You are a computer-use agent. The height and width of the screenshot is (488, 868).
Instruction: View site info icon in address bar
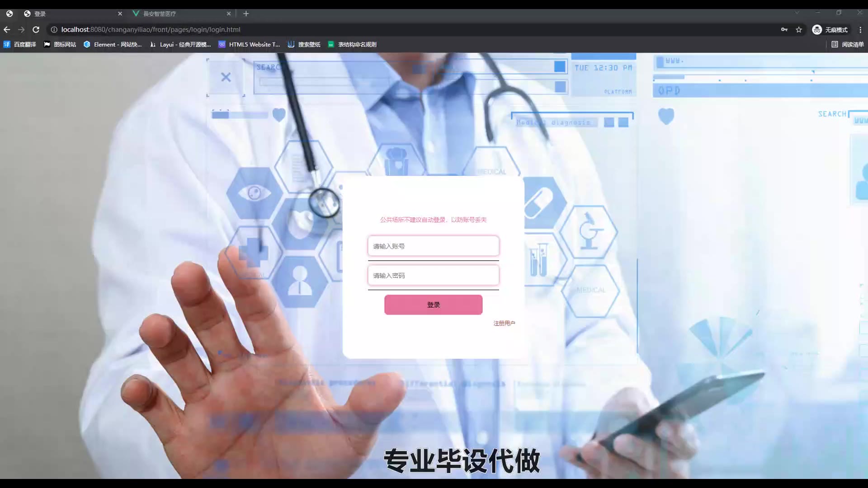tap(54, 29)
